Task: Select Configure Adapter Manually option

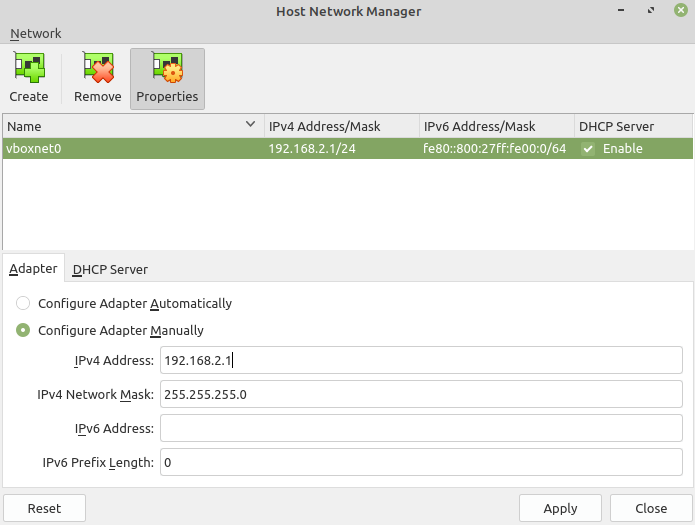Action: click(23, 330)
